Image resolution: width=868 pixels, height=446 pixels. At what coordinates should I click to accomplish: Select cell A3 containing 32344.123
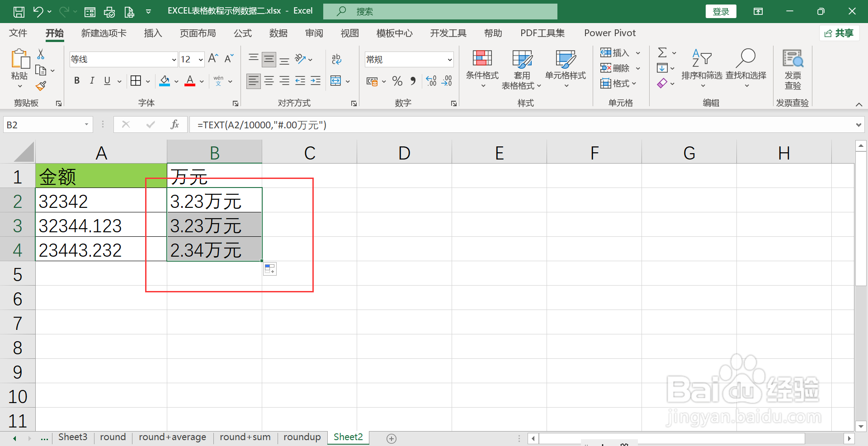(101, 225)
